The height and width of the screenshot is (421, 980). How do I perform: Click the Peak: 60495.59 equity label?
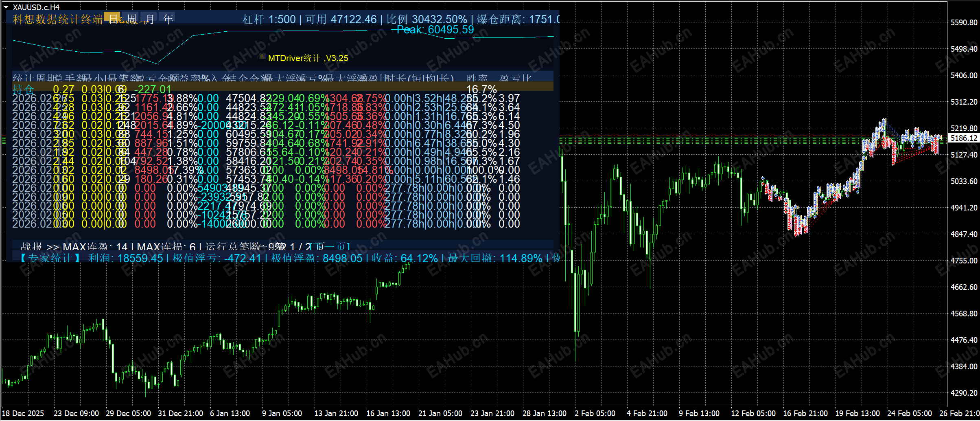435,30
